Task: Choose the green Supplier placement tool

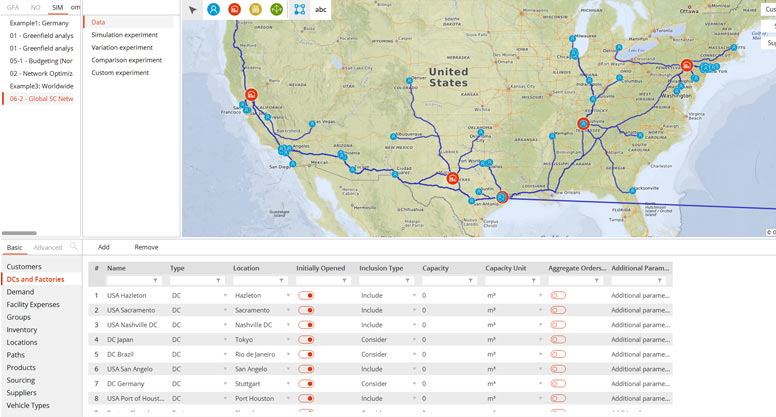Action: point(277,9)
